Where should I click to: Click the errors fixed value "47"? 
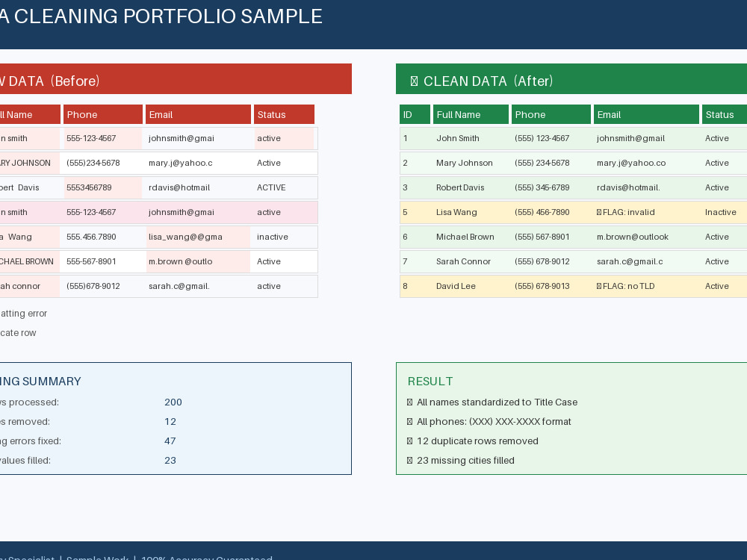pyautogui.click(x=170, y=441)
